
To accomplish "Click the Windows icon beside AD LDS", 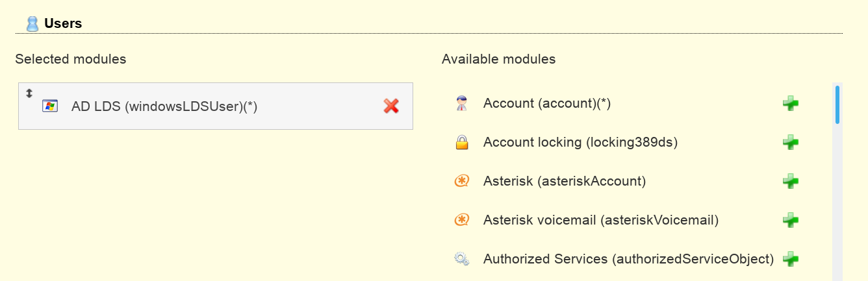I will click(50, 106).
